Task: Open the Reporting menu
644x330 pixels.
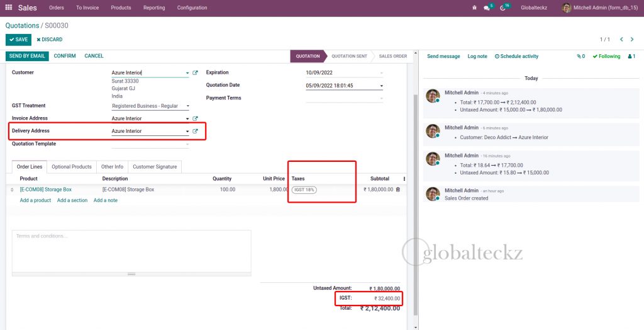Action: click(153, 8)
